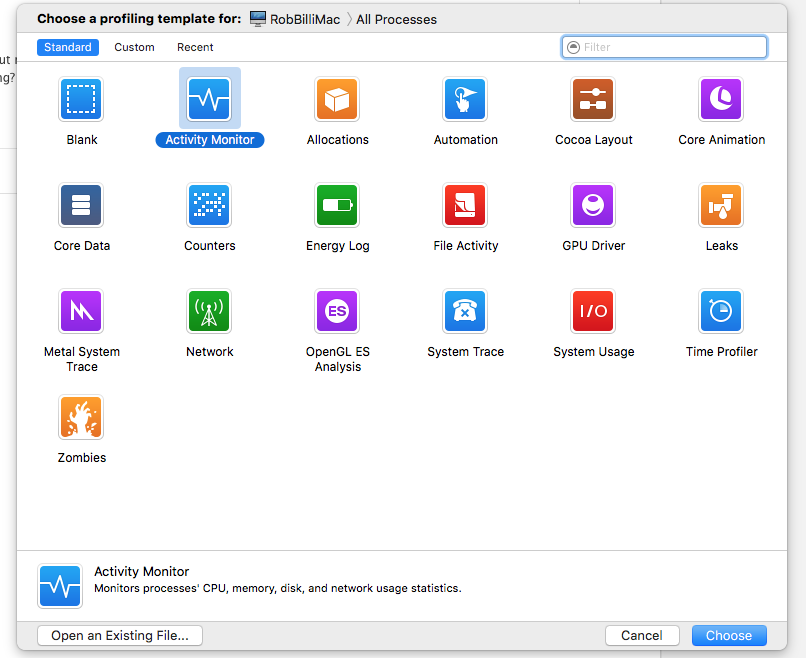Focus the Filter search field

pos(665,47)
